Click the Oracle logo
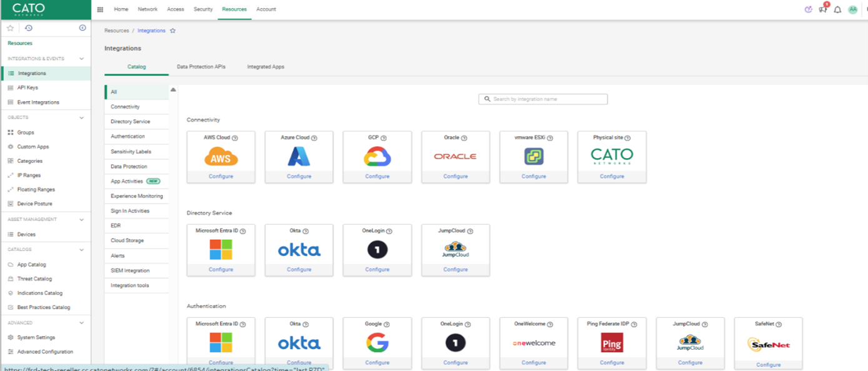Viewport: 868px width, 371px height. pyautogui.click(x=455, y=156)
